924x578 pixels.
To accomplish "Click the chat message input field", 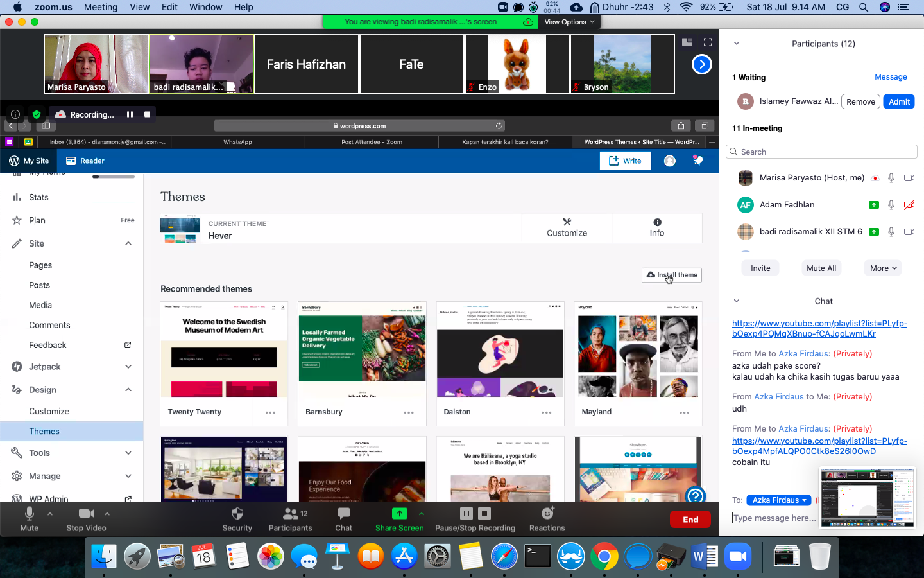I will click(775, 518).
